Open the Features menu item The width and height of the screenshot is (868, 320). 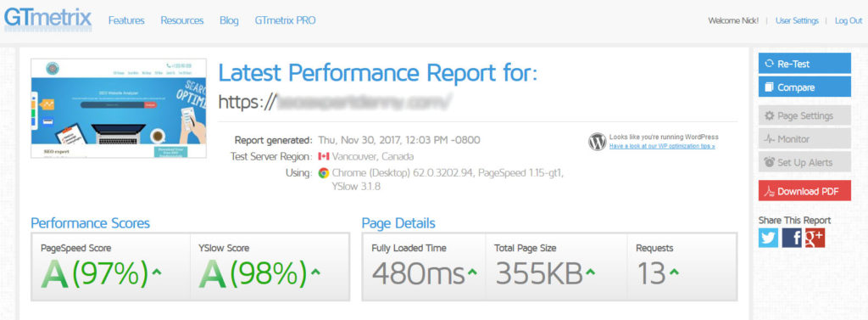pos(126,20)
